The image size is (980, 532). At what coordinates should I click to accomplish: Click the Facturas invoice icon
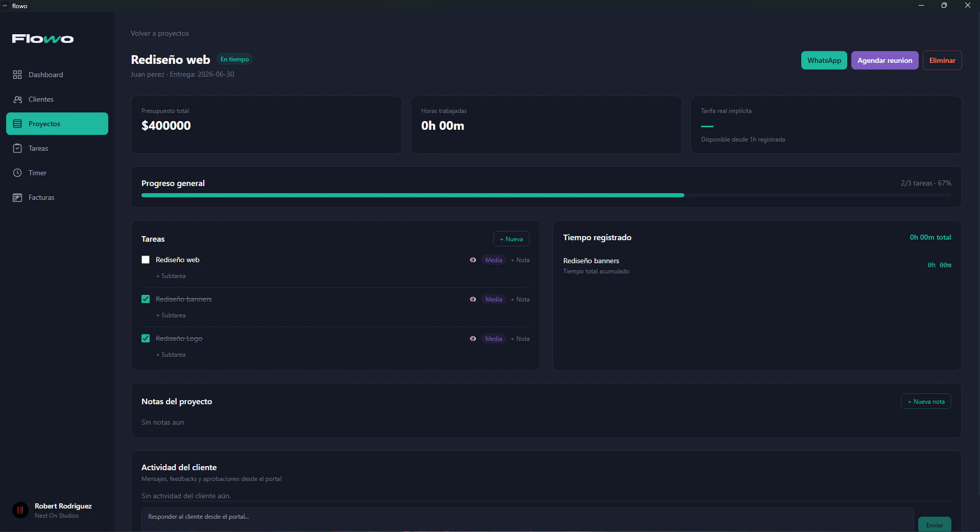click(17, 197)
